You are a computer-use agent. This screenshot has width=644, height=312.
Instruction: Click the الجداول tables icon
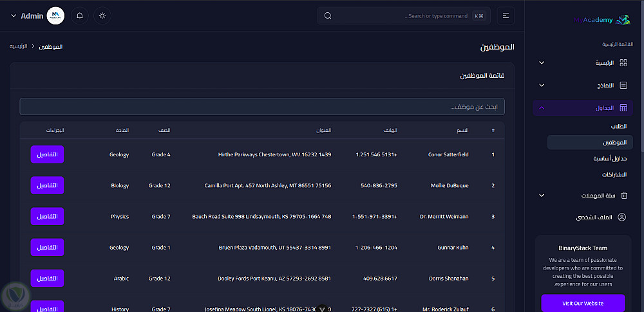click(623, 108)
